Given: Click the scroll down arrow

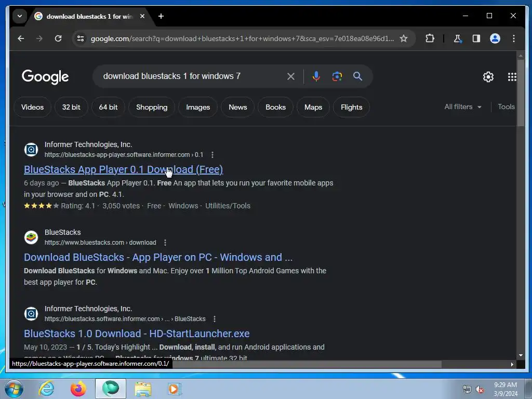Looking at the screenshot, I should [x=521, y=355].
